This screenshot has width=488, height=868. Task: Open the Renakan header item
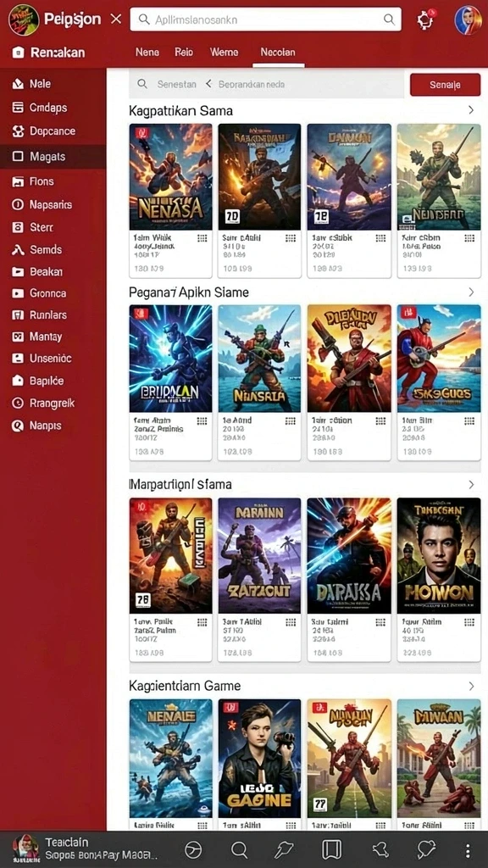point(49,53)
